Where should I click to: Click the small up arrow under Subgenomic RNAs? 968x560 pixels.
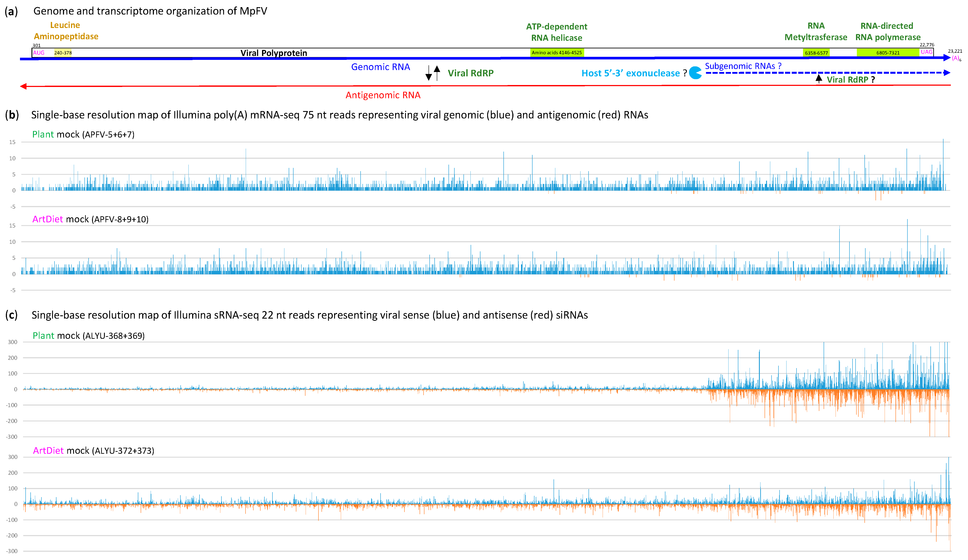819,79
